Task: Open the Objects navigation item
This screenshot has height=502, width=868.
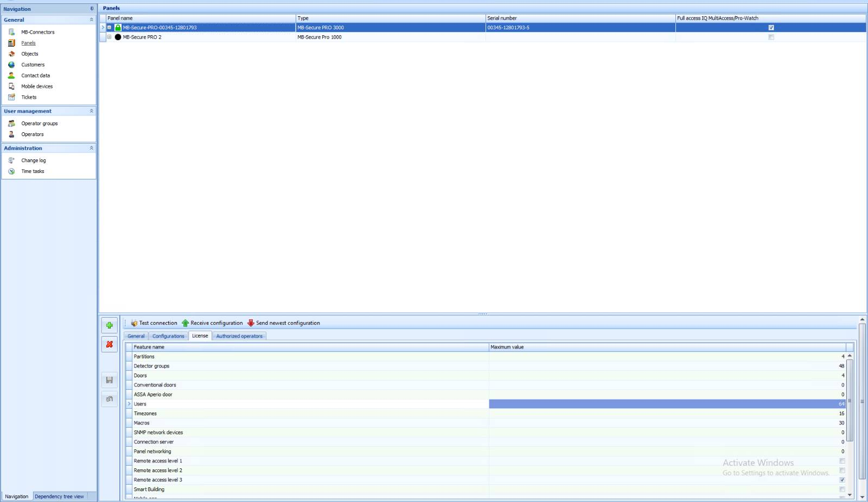Action: point(29,54)
